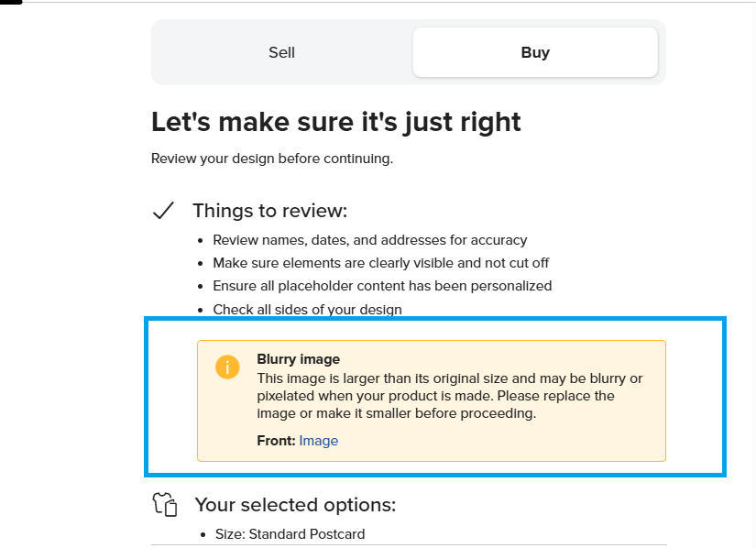Click the Blurry image warning title
Viewport: 756px width, 548px height.
tap(299, 359)
